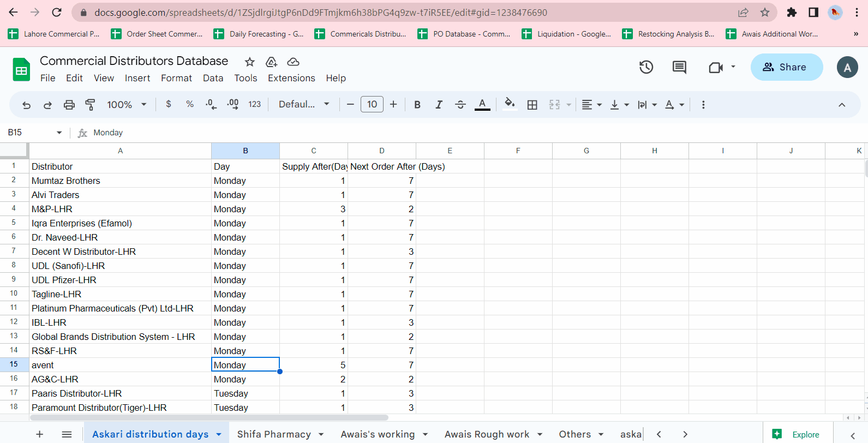Click the Join a call camera icon

tap(716, 67)
